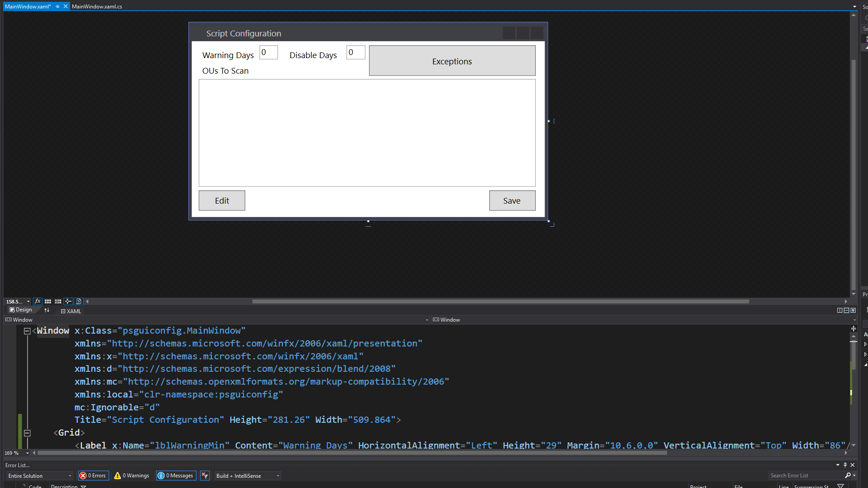Toggle snapping to gridlines icon

coord(58,301)
